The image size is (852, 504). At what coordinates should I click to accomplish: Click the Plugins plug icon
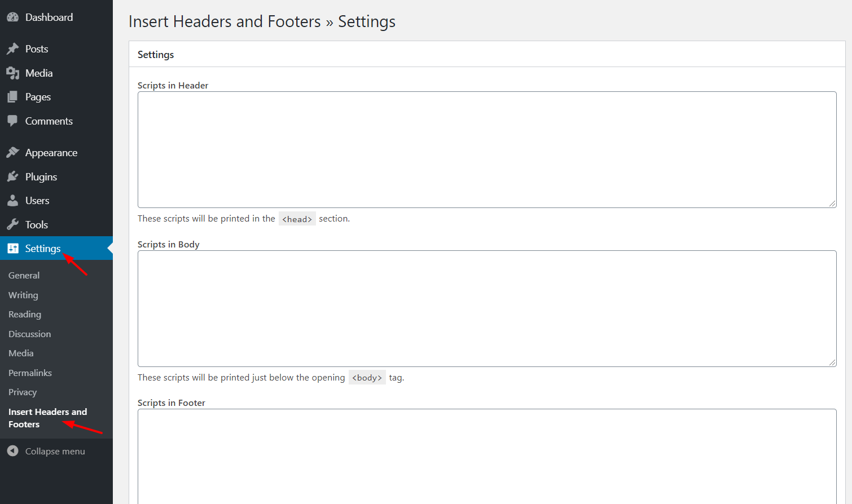pos(12,177)
